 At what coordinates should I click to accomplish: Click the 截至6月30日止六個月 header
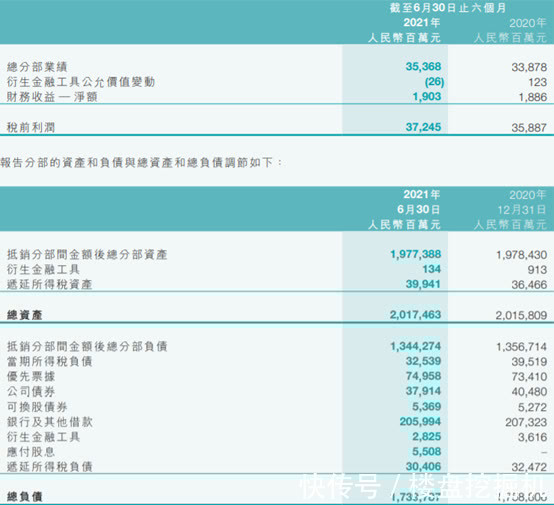click(448, 8)
